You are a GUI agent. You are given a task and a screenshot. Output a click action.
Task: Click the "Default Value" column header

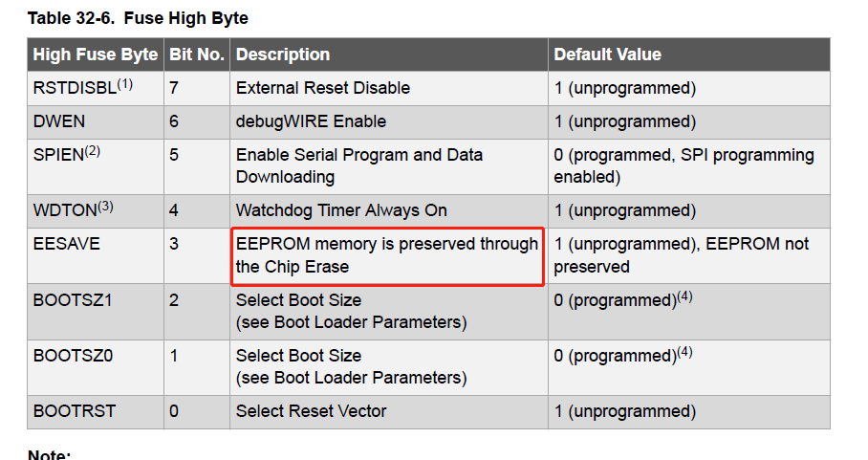607,55
